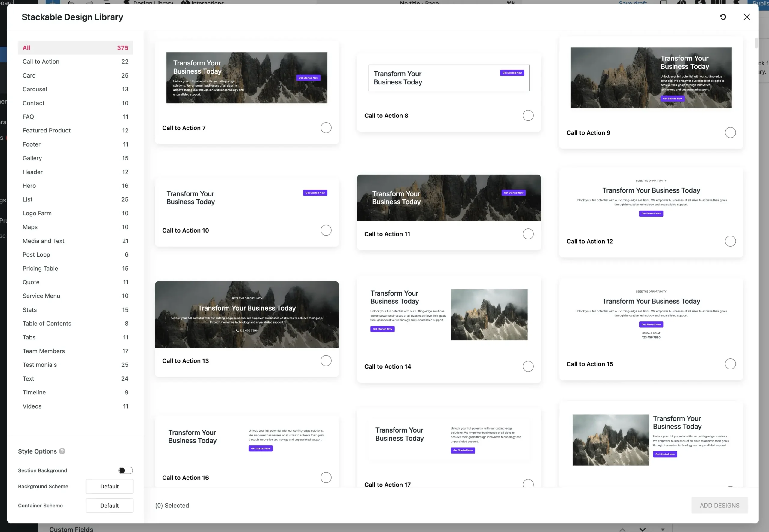Filter by Stats category
The height and width of the screenshot is (532, 769).
pyautogui.click(x=75, y=310)
